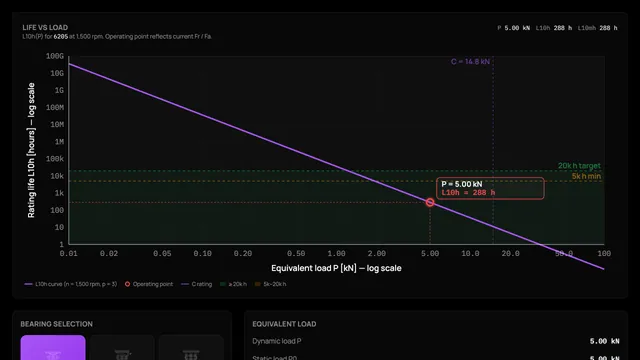Image resolution: width=640 pixels, height=360 pixels.
Task: Click the 'BEARING SELECTION' panel heading
Action: click(x=57, y=324)
